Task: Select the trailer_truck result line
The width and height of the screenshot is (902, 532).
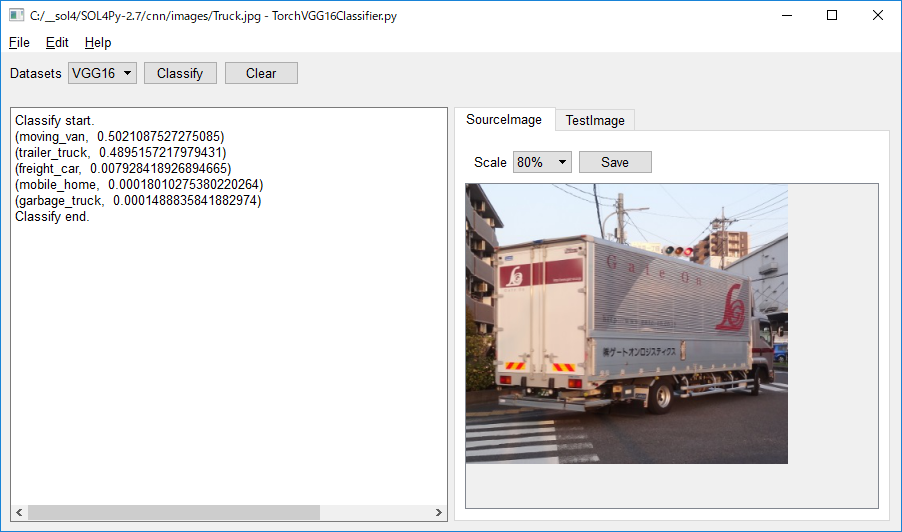Action: [121, 152]
